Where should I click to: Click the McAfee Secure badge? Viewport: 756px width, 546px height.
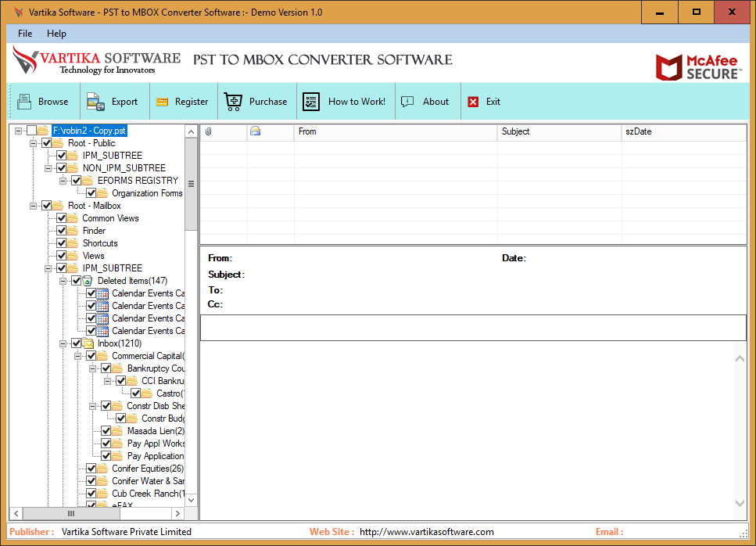point(699,67)
